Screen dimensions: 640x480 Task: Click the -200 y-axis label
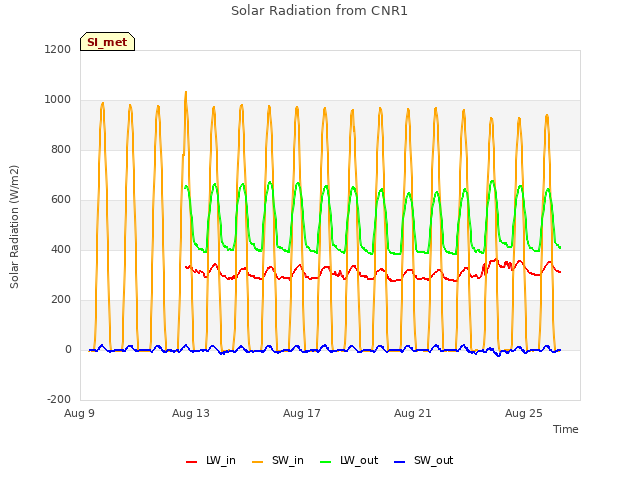(x=59, y=399)
